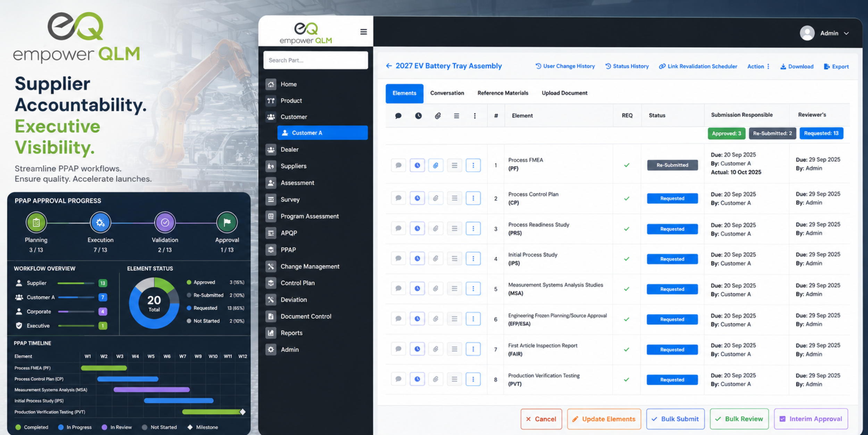Expand the Admin user dropdown
Image resolution: width=868 pixels, height=435 pixels.
846,33
